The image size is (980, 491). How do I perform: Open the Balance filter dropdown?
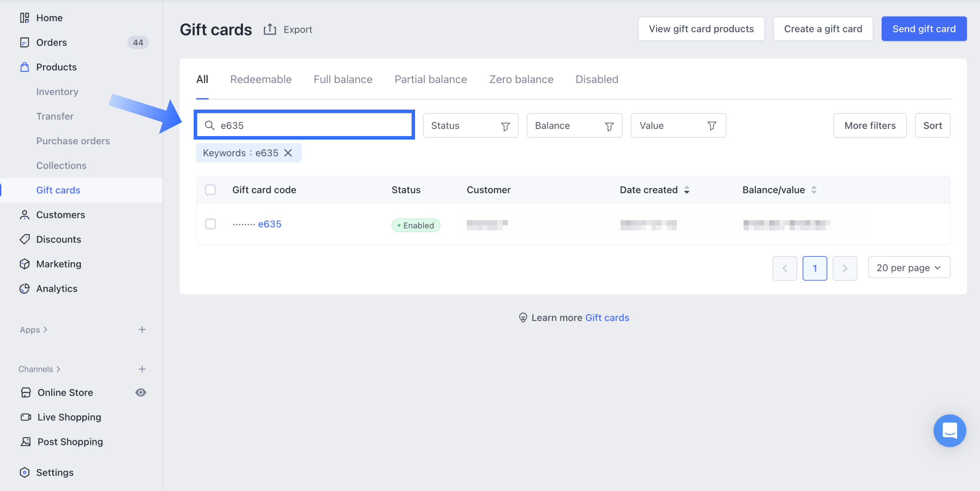[574, 126]
